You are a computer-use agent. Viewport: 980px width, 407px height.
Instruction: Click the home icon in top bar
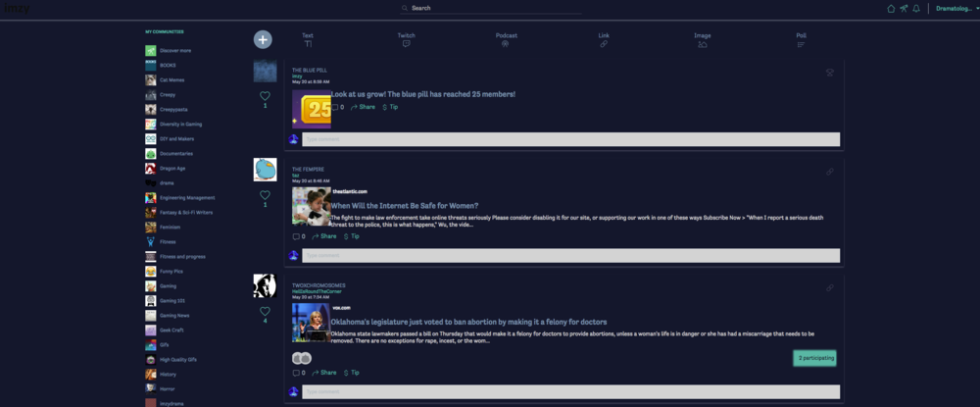tap(891, 9)
